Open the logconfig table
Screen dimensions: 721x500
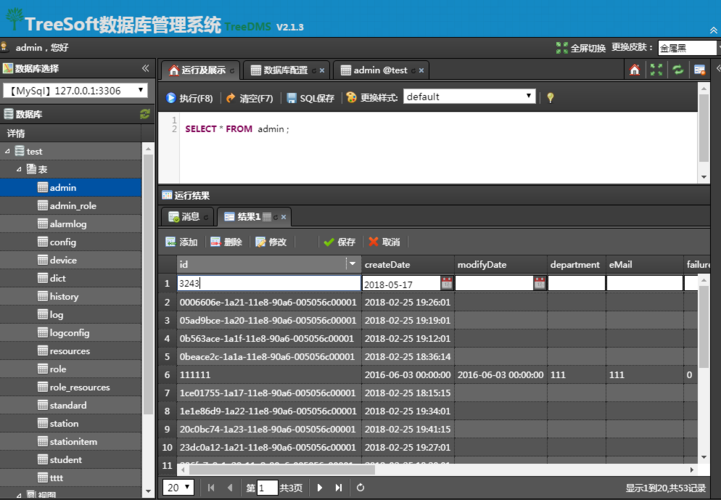tap(71, 333)
